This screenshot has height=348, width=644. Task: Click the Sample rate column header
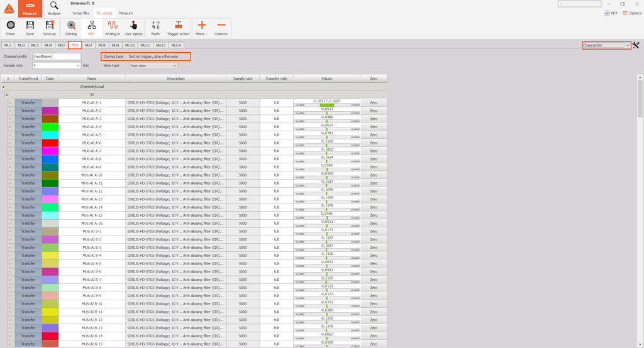point(243,79)
